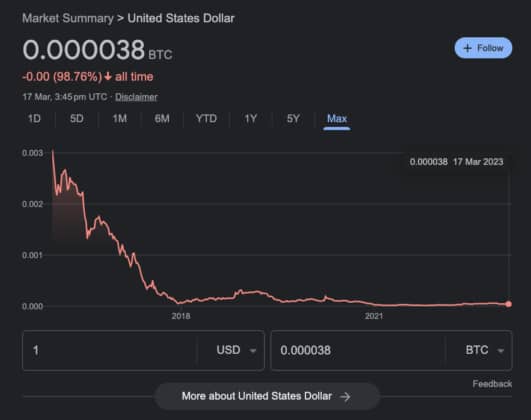
Task: Click the red data point at chart end
Action: point(508,304)
